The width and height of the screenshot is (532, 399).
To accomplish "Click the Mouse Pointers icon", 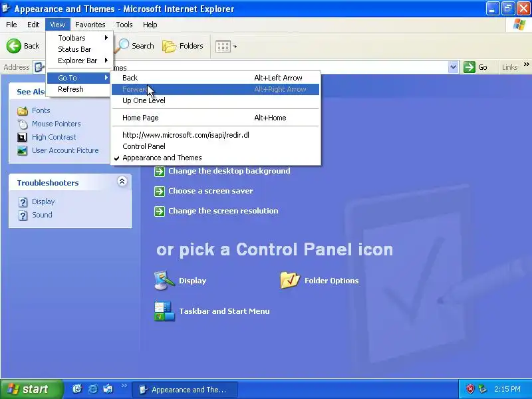I will pyautogui.click(x=23, y=124).
